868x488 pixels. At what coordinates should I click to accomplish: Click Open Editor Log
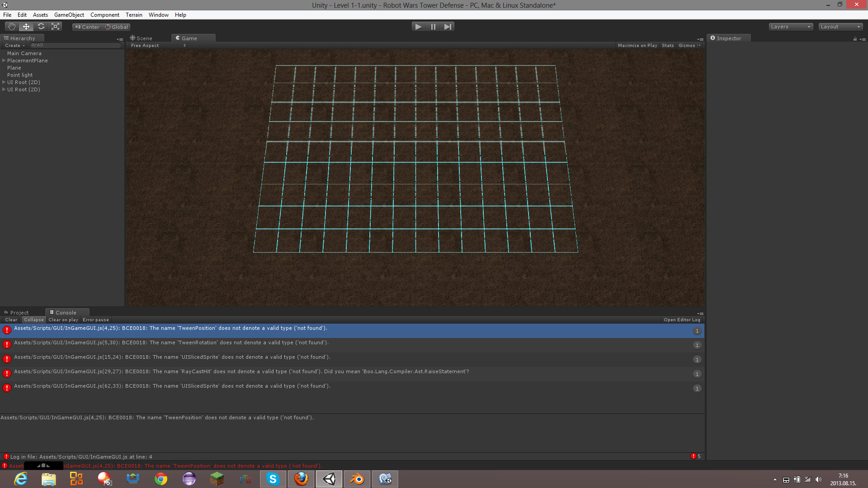pyautogui.click(x=682, y=320)
